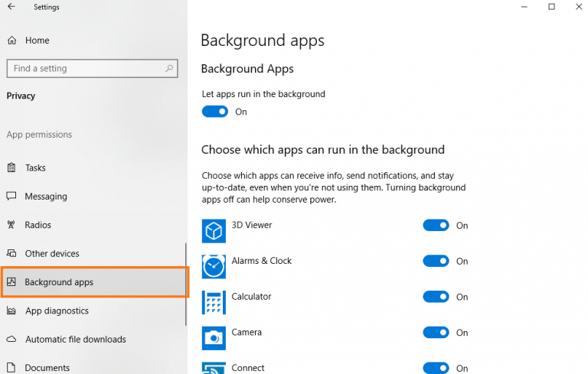
Task: Go to Messaging permissions
Action: point(46,197)
